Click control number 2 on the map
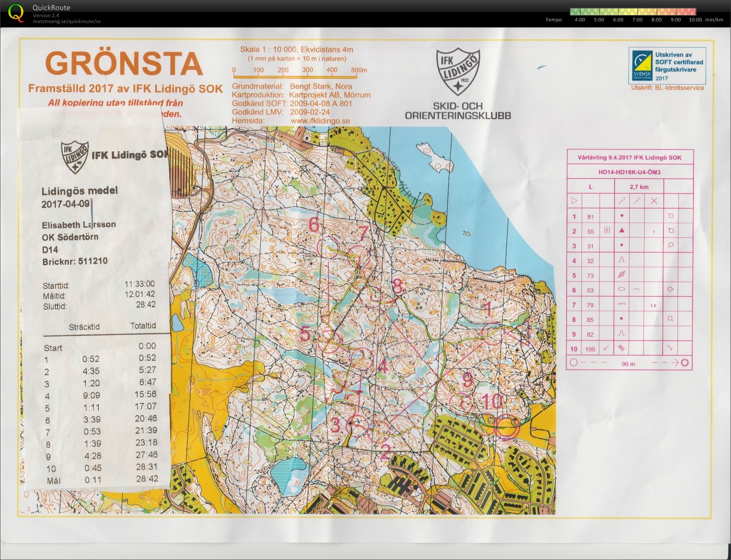Screen dimensions: 731x560 click(386, 452)
